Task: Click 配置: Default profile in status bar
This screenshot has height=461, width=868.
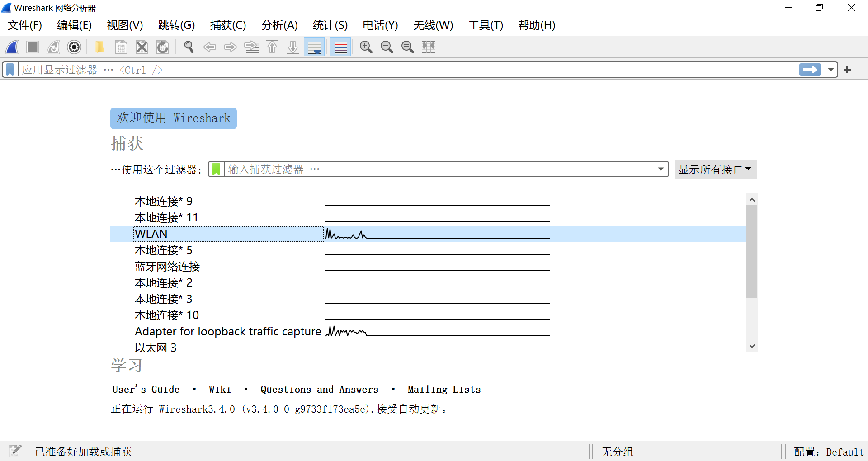Action: point(829,452)
